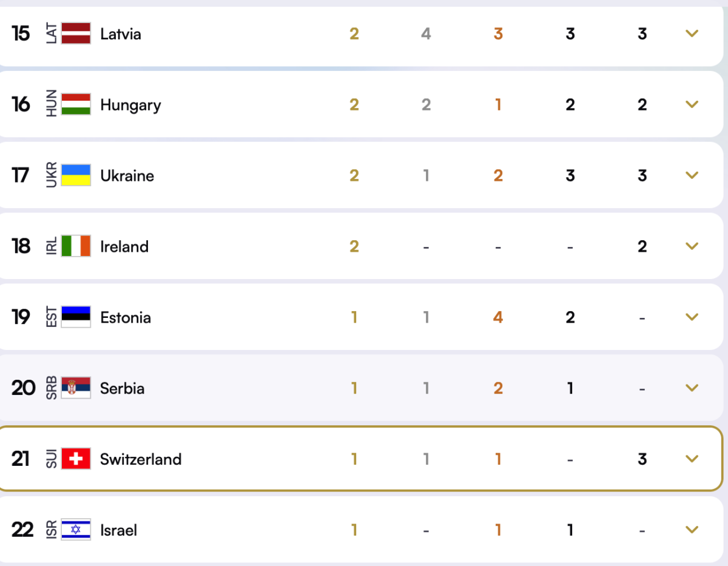Image resolution: width=728 pixels, height=566 pixels.
Task: Expand Switzerland row details chevron
Action: pos(692,459)
